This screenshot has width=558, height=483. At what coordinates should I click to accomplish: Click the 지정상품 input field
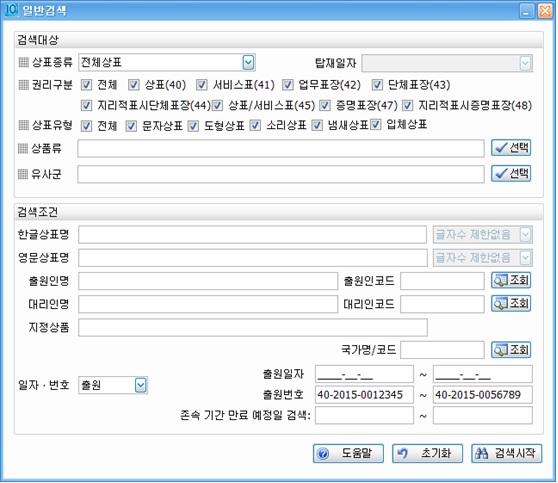pyautogui.click(x=253, y=327)
